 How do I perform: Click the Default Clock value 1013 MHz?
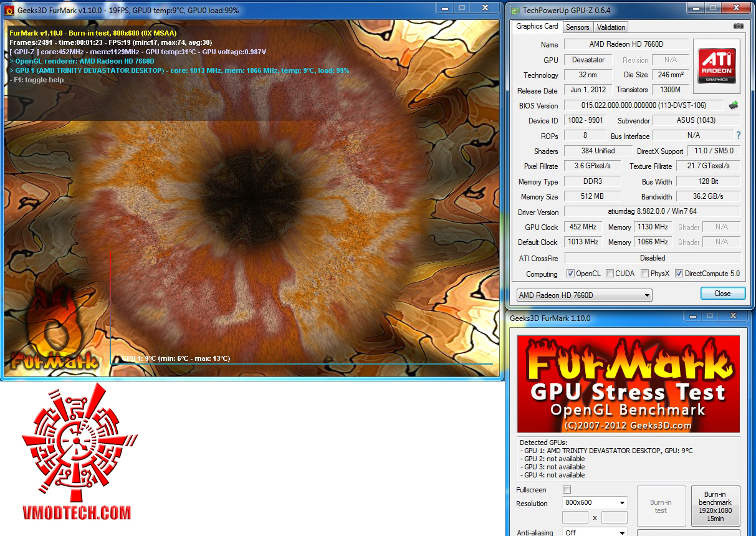(583, 242)
